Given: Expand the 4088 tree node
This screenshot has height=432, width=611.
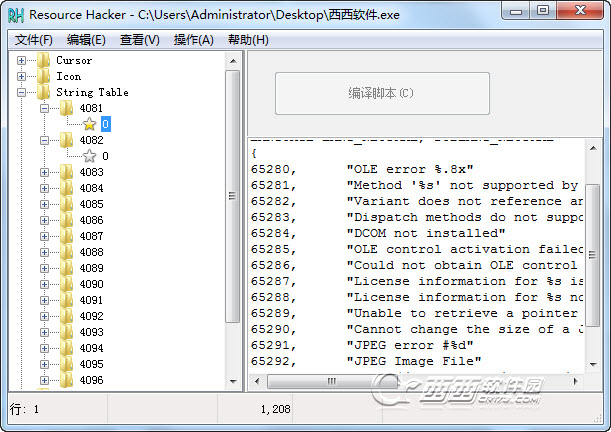Looking at the screenshot, I should point(44,252).
